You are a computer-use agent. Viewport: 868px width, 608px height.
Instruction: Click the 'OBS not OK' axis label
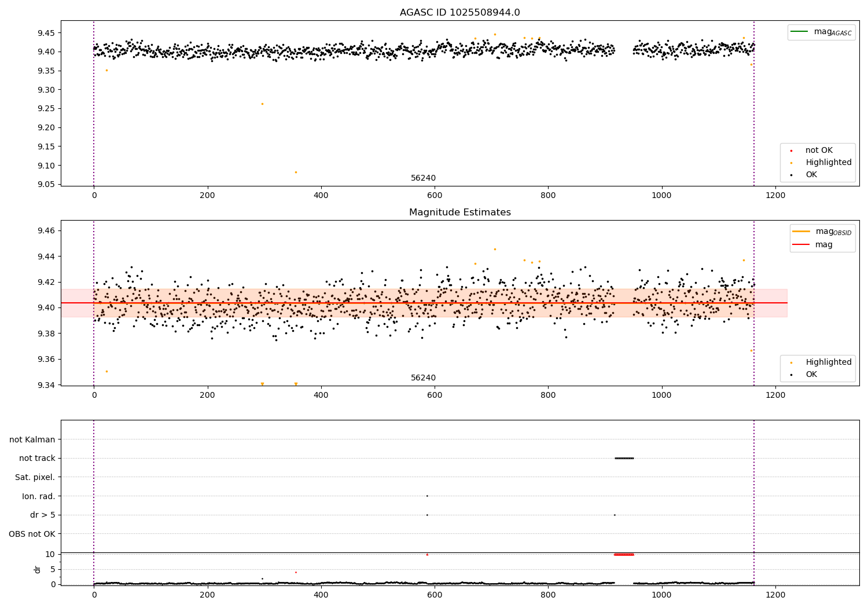point(32,534)
